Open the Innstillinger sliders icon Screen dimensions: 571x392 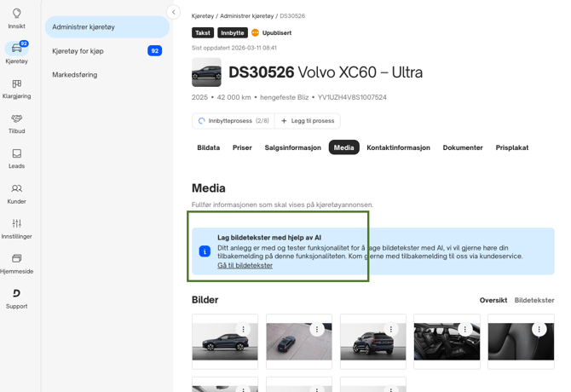click(17, 223)
